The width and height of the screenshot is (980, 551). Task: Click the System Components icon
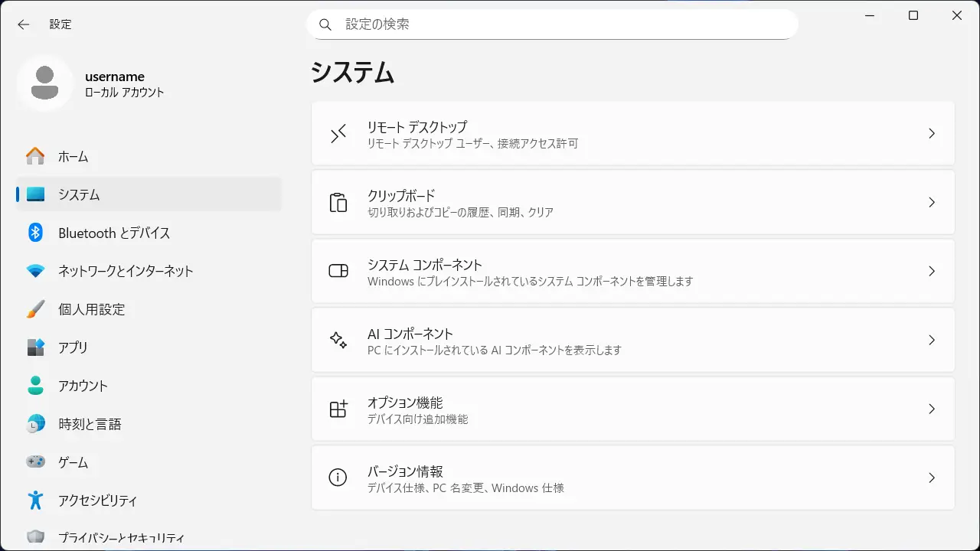(x=338, y=272)
